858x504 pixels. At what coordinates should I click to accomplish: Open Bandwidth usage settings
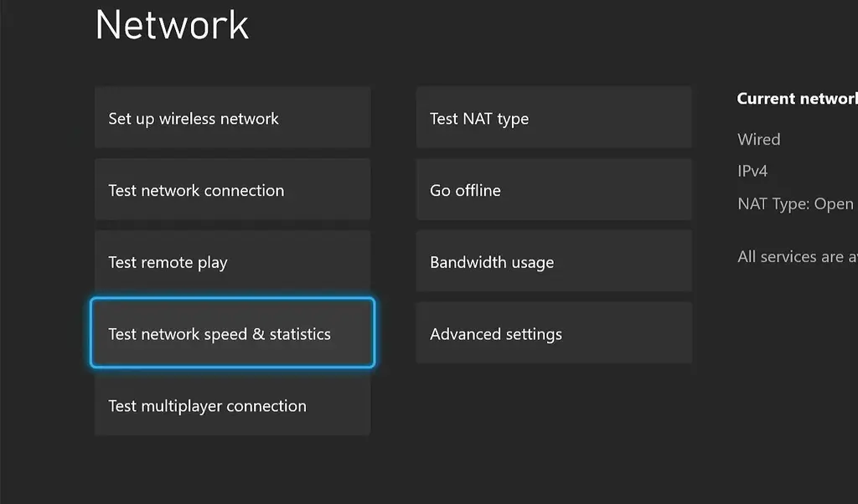[x=554, y=261]
